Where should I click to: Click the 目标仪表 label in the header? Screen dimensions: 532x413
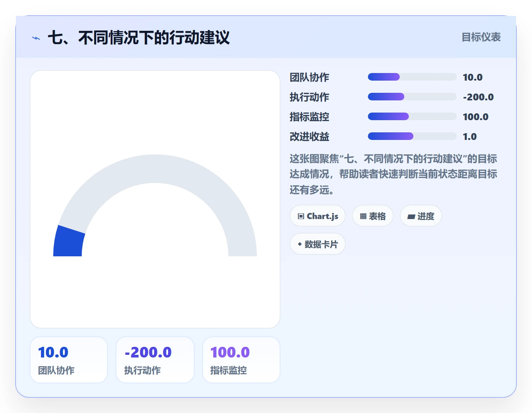click(481, 37)
